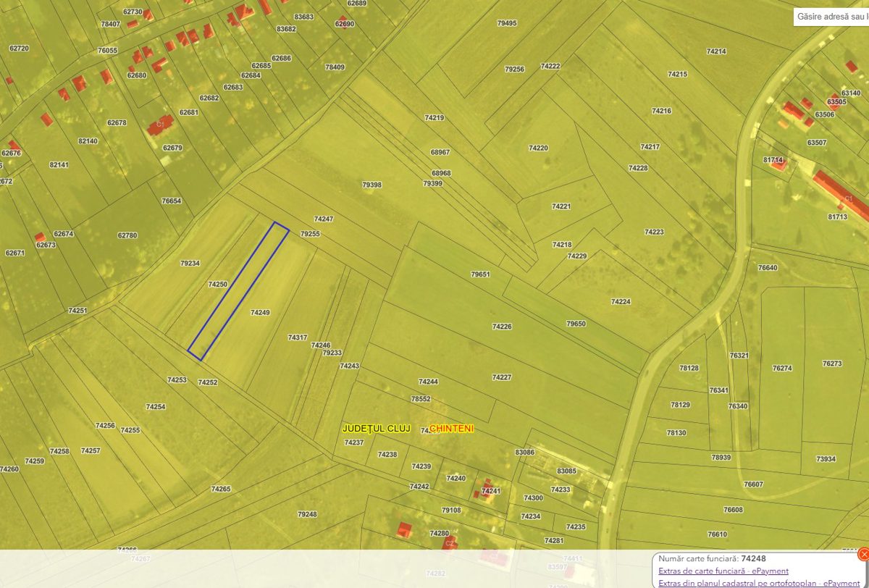Click parcel label 76273

point(832,364)
